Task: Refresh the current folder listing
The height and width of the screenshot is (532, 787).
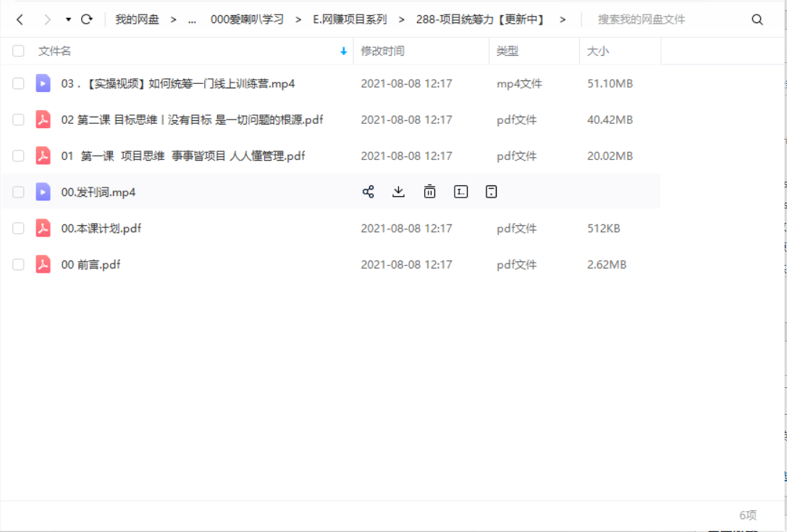Action: tap(87, 19)
